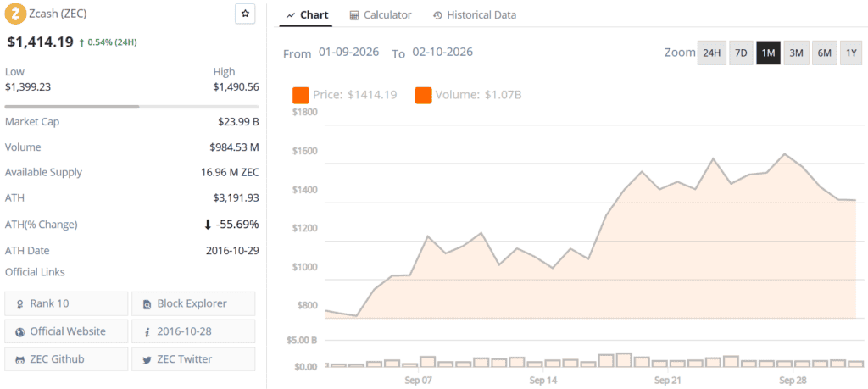Click the Sep 21 axis label

click(668, 381)
